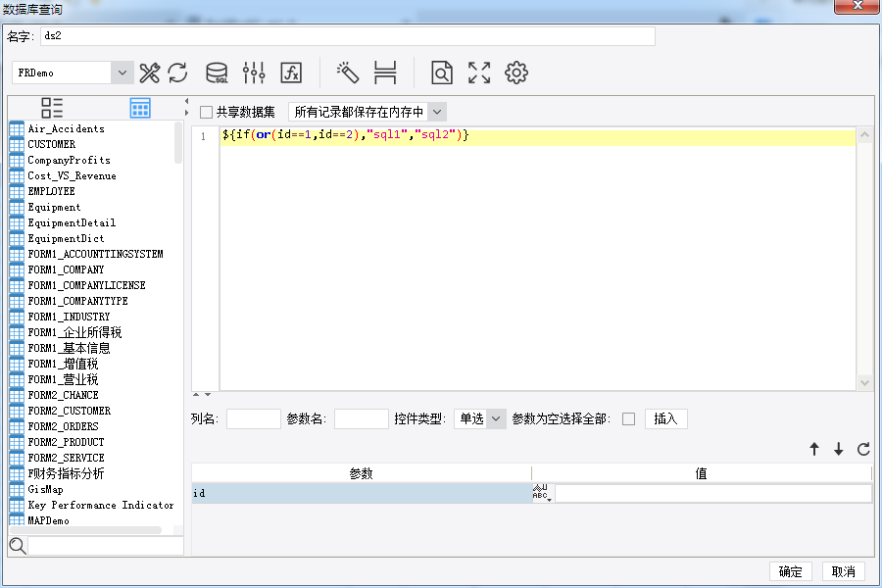Select the EquipmentDetail table

click(x=72, y=222)
